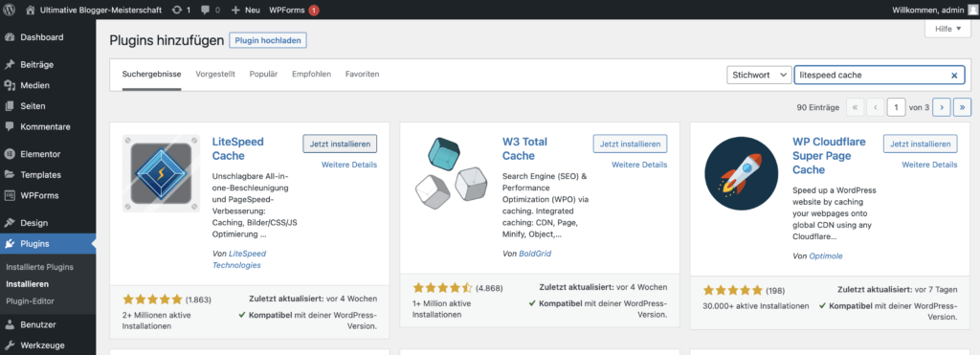Click the WPForms icon in sidebar
The image size is (980, 355).
tap(10, 195)
